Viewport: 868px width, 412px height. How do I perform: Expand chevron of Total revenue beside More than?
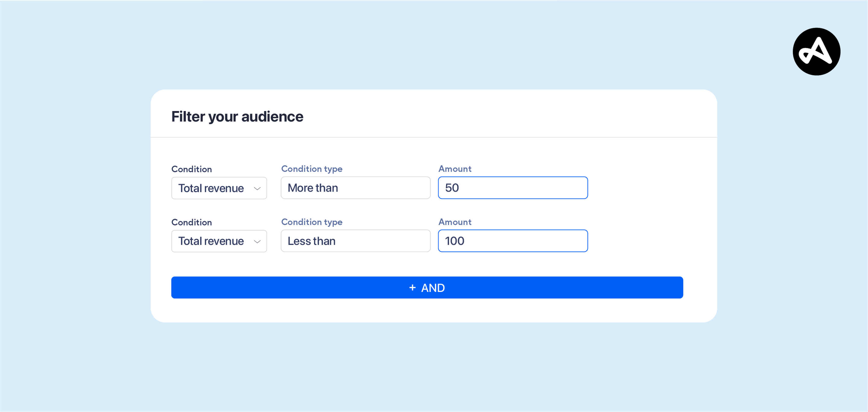(x=257, y=189)
